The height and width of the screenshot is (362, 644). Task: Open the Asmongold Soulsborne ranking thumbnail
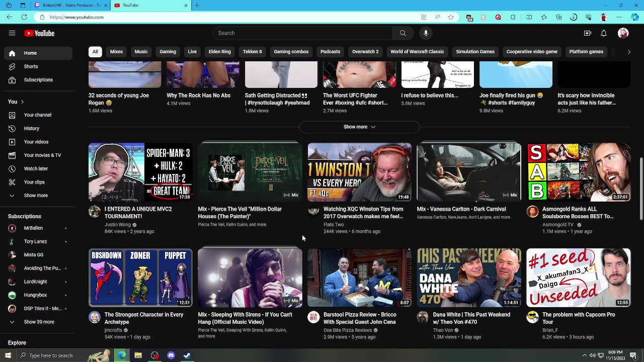tap(578, 172)
